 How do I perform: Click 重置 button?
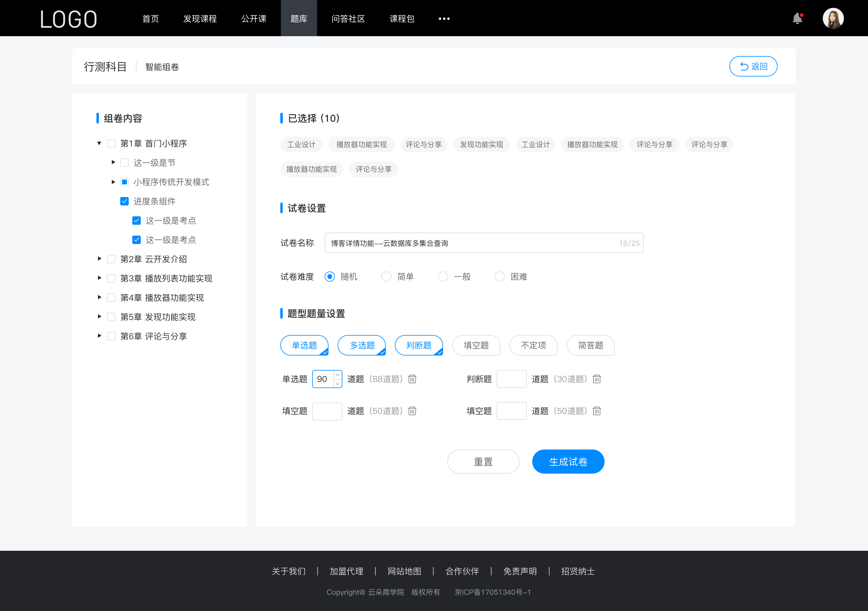(483, 461)
